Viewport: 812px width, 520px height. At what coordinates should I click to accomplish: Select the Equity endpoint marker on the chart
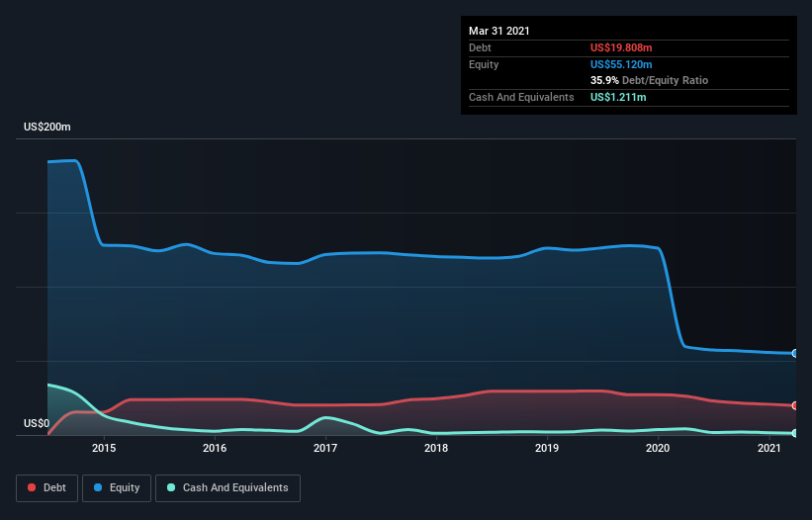click(795, 353)
